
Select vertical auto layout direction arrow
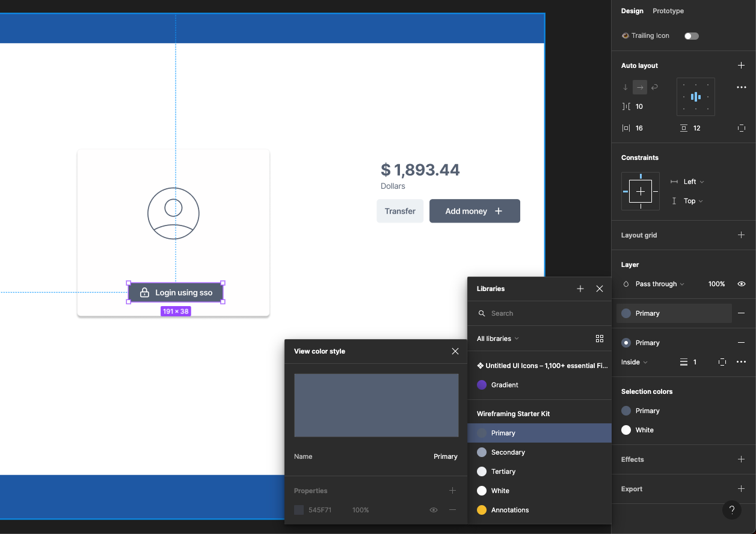pos(625,87)
